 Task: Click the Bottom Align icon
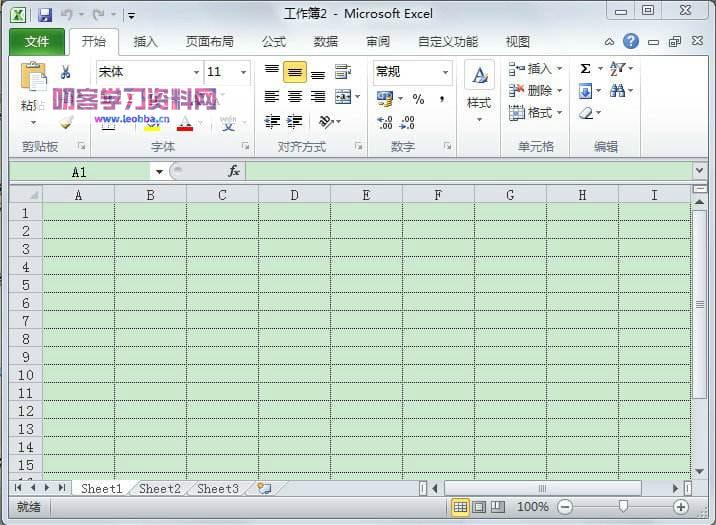coord(318,74)
